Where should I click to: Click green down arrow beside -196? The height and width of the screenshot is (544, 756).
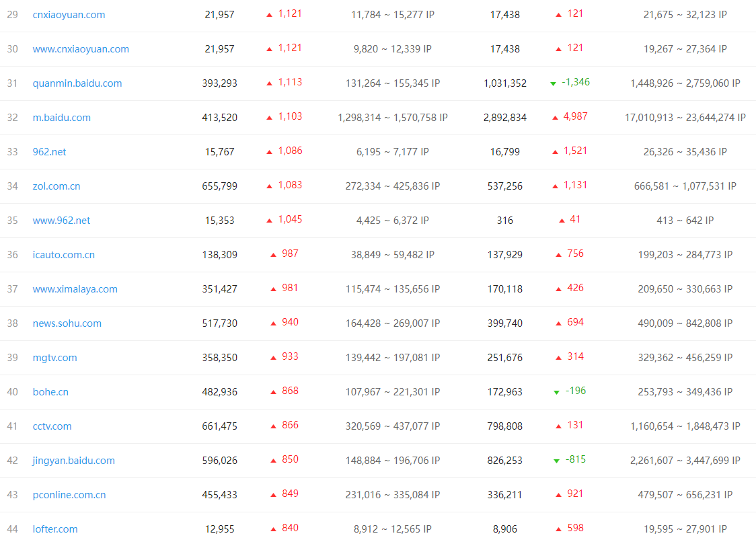pos(556,392)
